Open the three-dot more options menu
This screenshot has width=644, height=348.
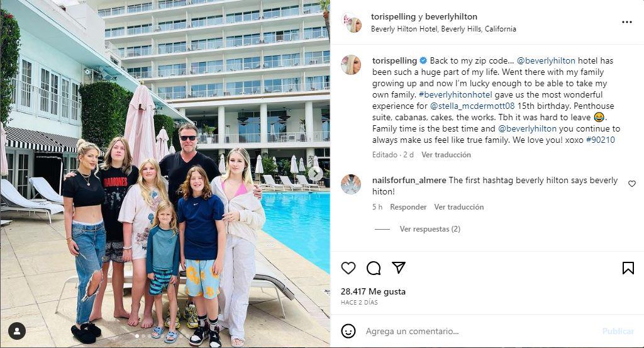click(x=627, y=22)
